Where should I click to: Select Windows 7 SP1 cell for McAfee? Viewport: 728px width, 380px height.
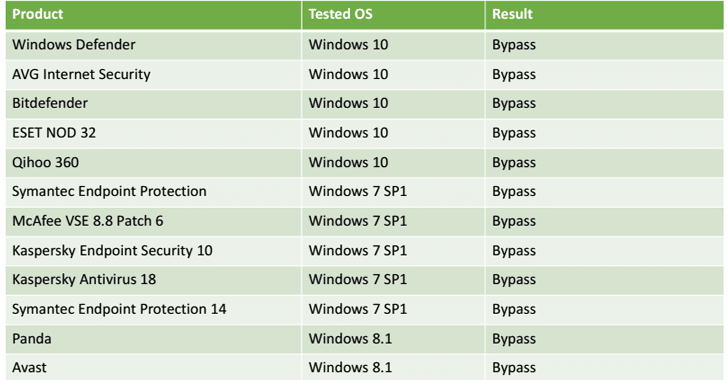393,221
